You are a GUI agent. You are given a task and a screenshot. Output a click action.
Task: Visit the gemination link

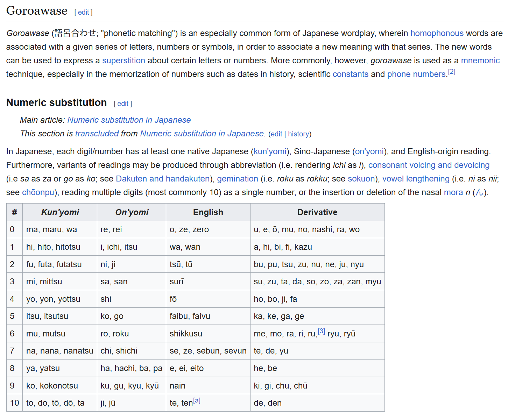click(x=238, y=179)
